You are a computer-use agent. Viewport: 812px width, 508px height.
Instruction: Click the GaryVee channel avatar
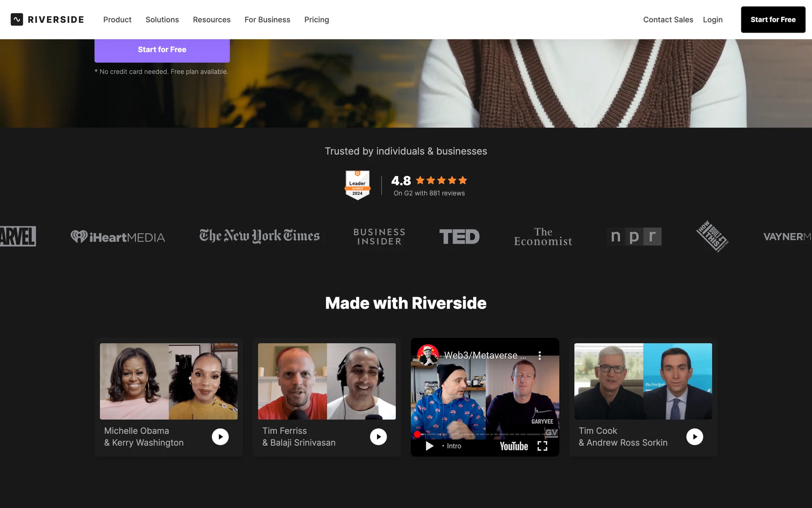[x=428, y=355]
